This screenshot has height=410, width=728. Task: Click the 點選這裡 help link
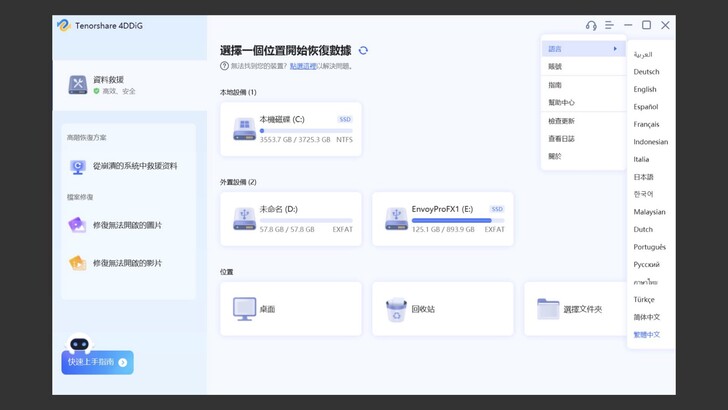(302, 66)
